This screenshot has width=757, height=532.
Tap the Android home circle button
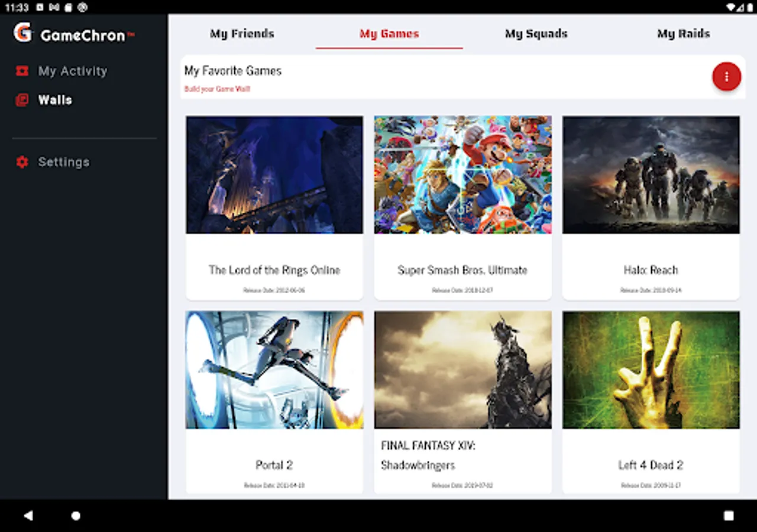(76, 515)
